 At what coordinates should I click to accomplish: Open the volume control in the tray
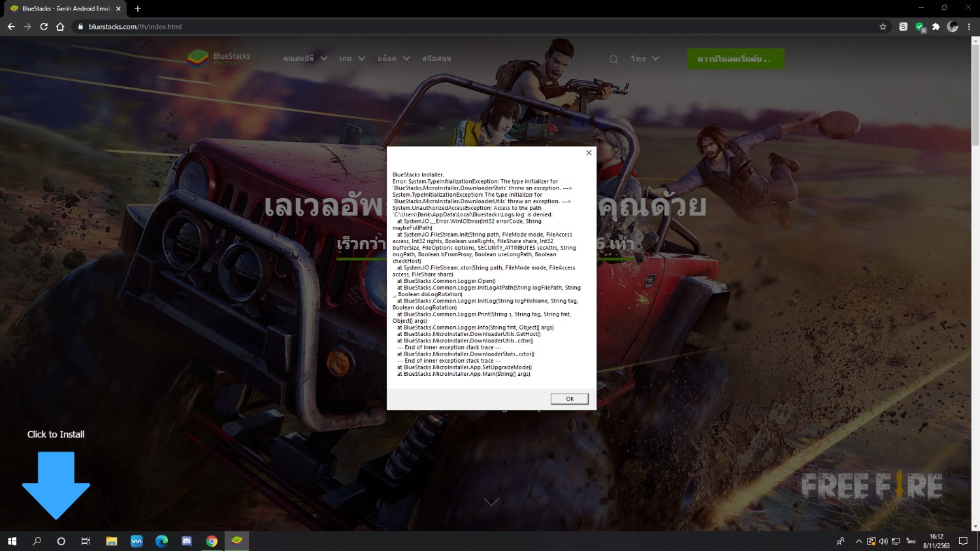pyautogui.click(x=883, y=541)
